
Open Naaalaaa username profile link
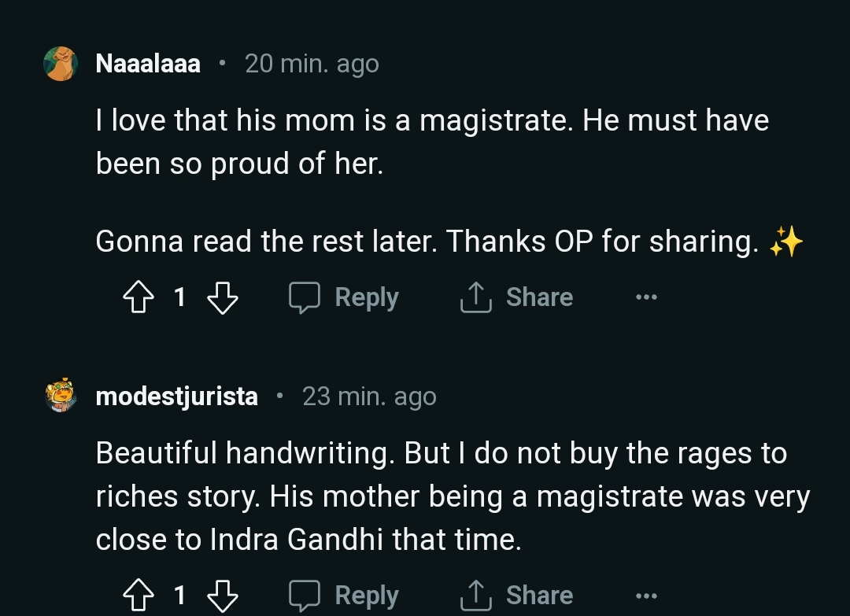[x=148, y=64]
